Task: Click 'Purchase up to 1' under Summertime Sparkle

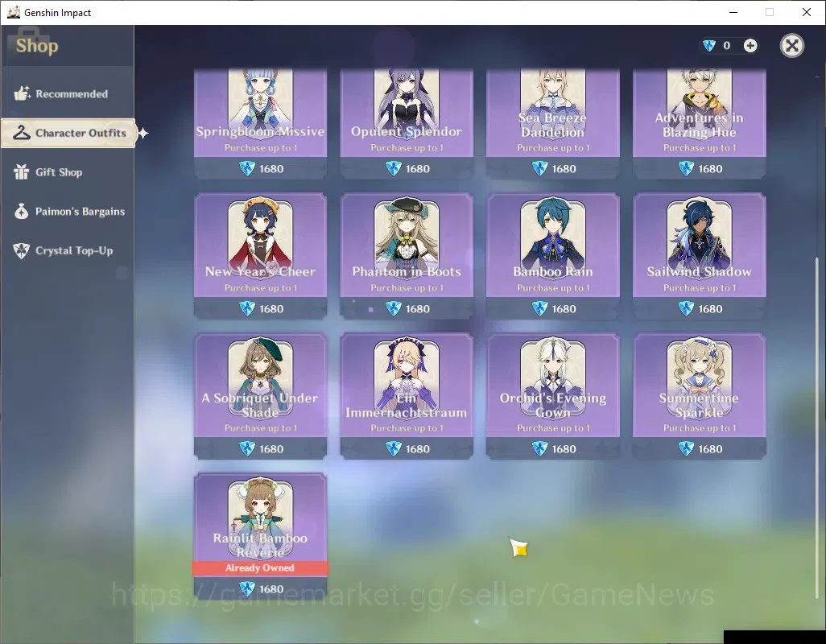Action: (x=700, y=428)
